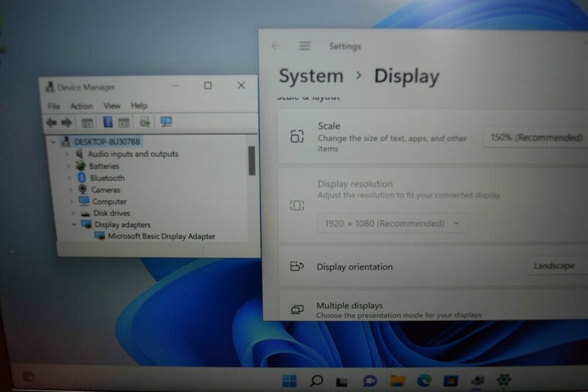Viewport: 588px width, 392px height.
Task: Click the System breadcrumb link
Action: [x=311, y=76]
